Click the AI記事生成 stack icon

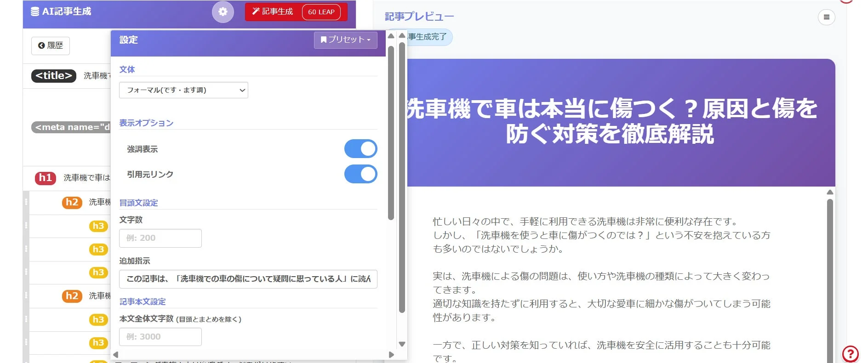coord(35,11)
